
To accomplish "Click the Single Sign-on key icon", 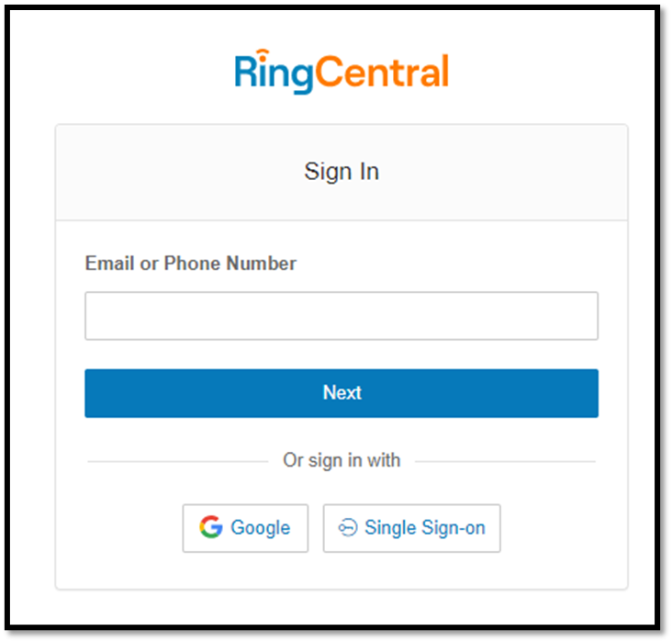I will [x=348, y=527].
